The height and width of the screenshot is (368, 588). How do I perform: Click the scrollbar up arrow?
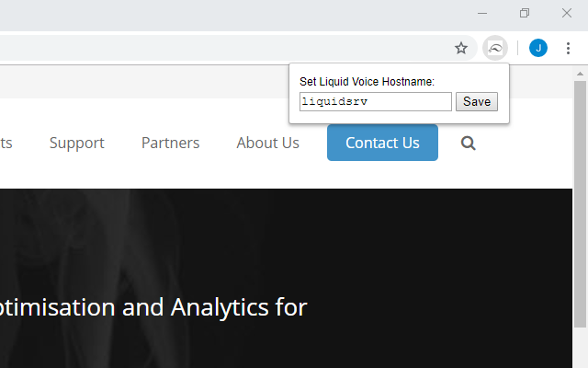coord(580,73)
